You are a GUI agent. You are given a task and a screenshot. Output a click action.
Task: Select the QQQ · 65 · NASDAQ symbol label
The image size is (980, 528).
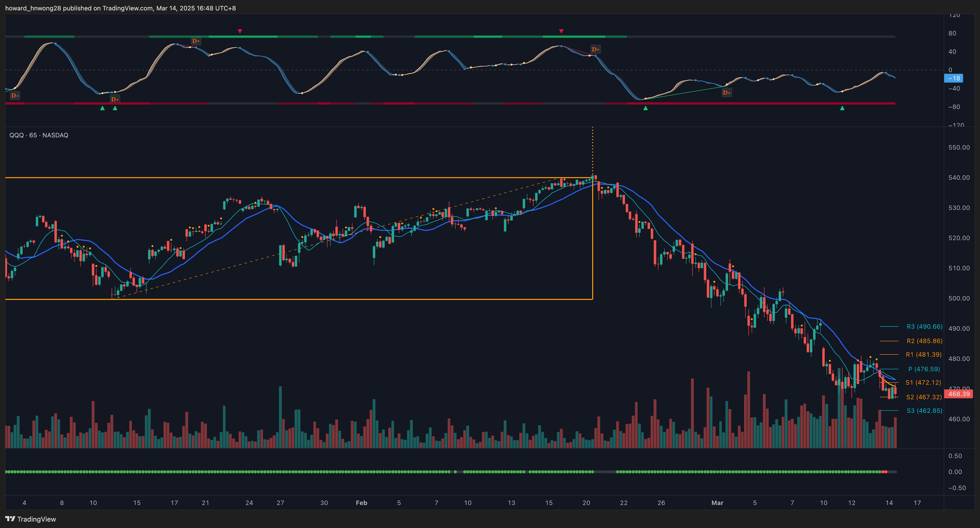[x=39, y=135]
